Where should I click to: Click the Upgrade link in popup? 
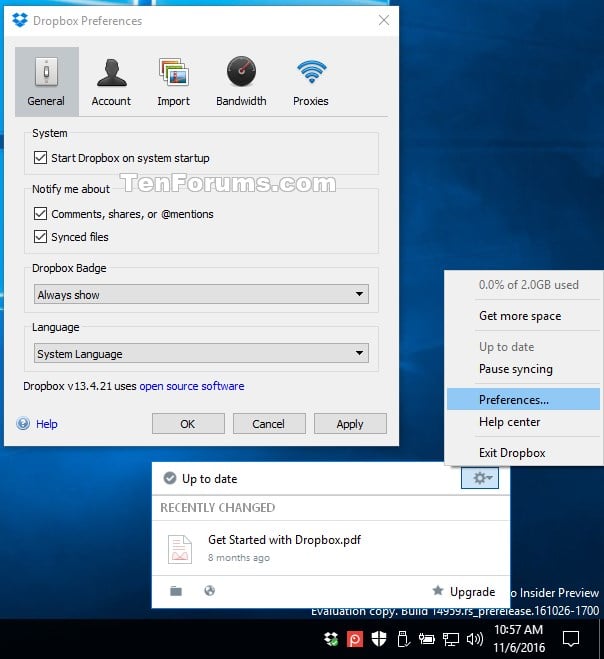[x=472, y=592]
